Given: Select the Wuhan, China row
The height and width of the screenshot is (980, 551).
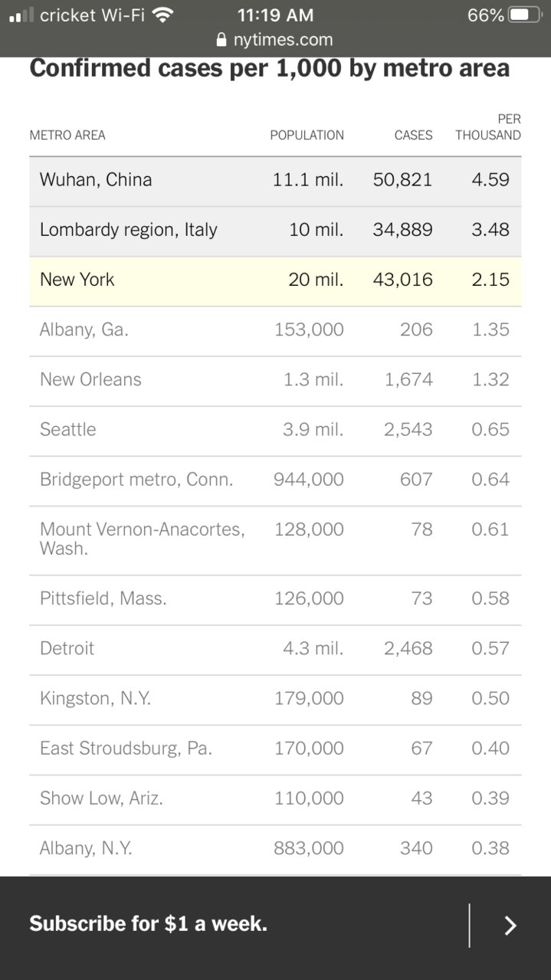Looking at the screenshot, I should (x=275, y=181).
